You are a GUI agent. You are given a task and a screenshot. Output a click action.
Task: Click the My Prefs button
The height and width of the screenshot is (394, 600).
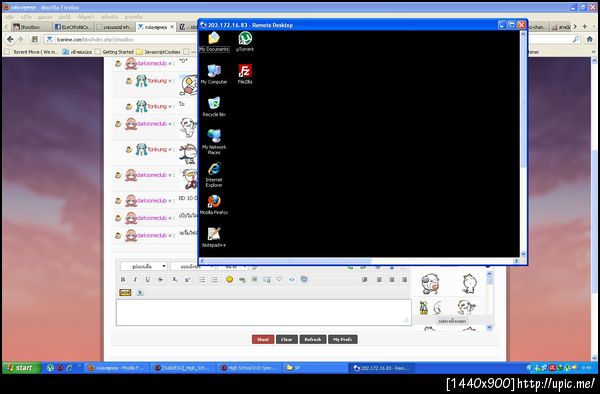click(x=342, y=339)
